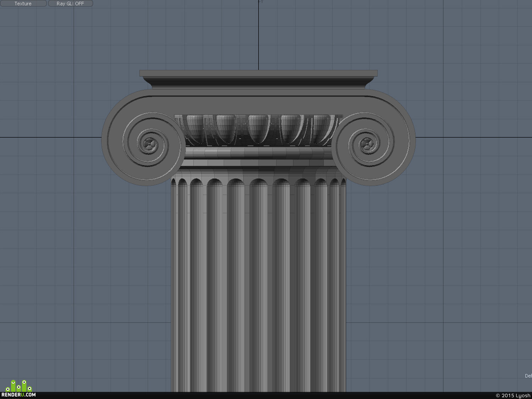The width and height of the screenshot is (532, 399).
Task: Click the RenderU.com logo
Action: click(x=18, y=389)
